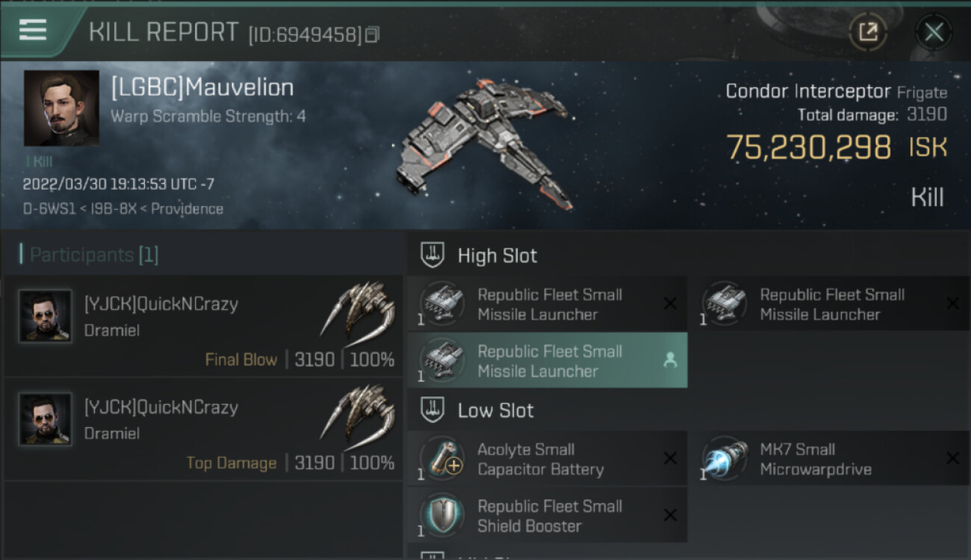Viewport: 971px width, 560px height.
Task: Select the Final Blow participant QuickNCrazy
Action: pos(161,304)
